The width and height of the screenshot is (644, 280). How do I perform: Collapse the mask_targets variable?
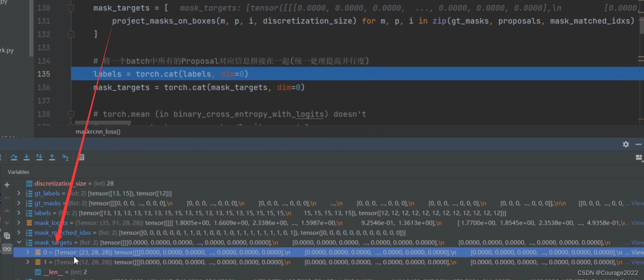click(x=19, y=242)
